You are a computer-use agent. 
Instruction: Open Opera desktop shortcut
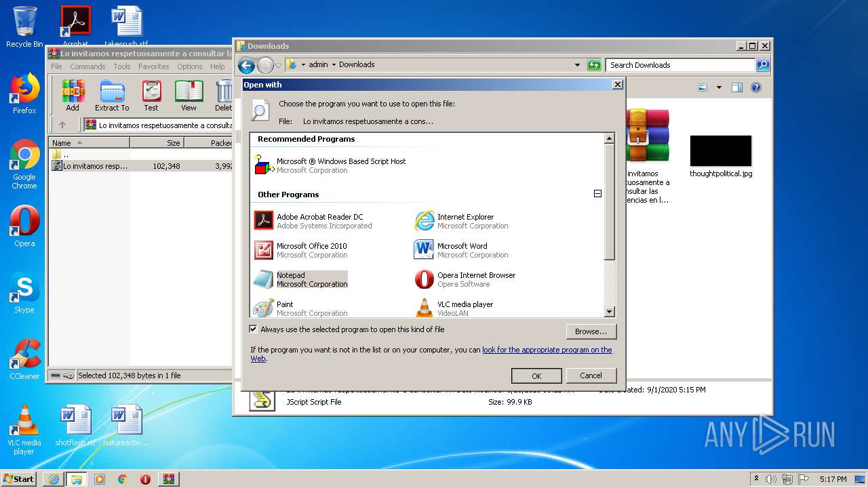(x=24, y=226)
